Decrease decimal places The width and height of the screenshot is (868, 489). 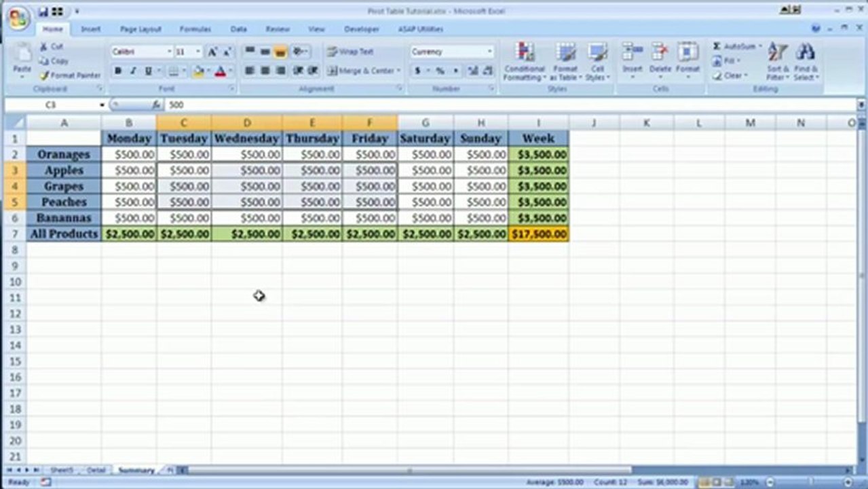pyautogui.click(x=488, y=71)
